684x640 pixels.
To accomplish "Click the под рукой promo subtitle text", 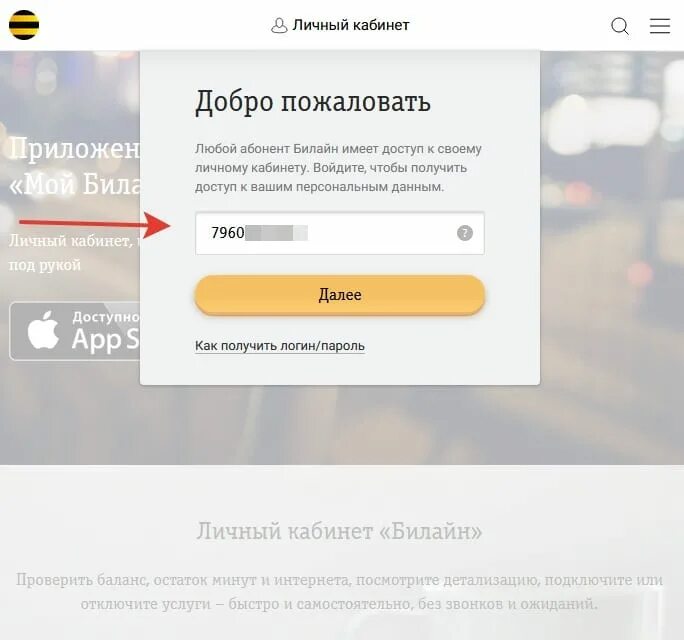I will click(45, 265).
